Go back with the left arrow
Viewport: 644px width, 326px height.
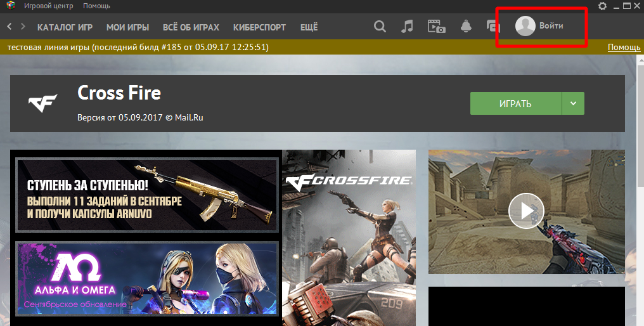(x=10, y=26)
